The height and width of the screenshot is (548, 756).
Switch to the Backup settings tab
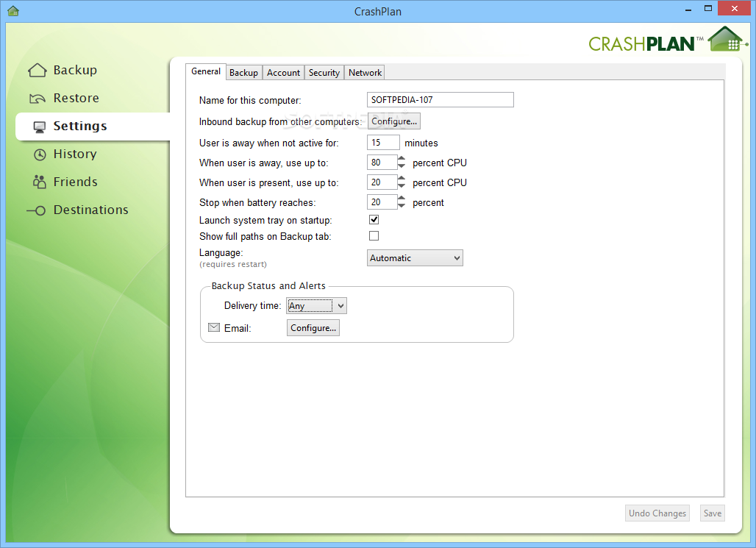point(243,73)
